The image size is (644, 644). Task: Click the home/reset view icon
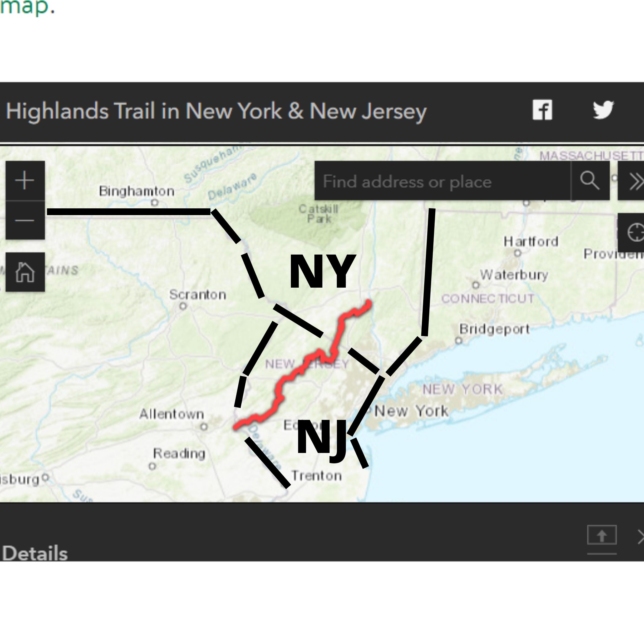24,272
